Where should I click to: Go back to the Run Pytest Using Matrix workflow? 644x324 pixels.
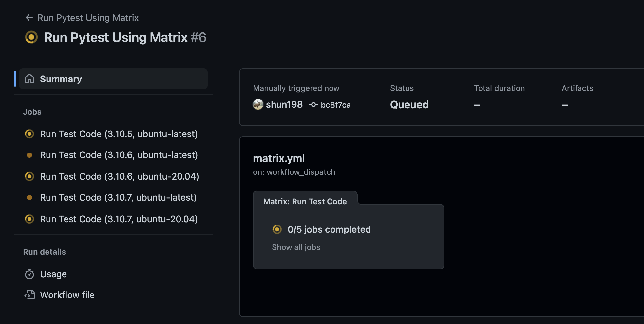click(x=88, y=18)
